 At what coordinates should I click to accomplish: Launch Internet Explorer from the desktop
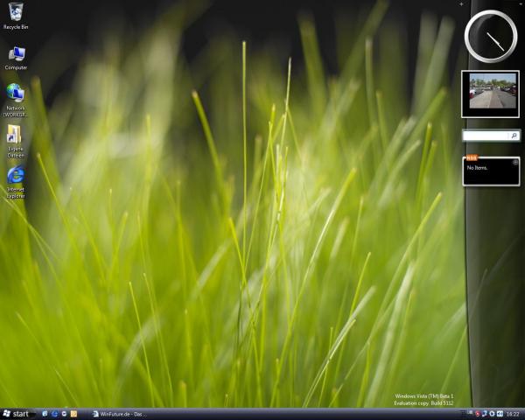[x=16, y=176]
